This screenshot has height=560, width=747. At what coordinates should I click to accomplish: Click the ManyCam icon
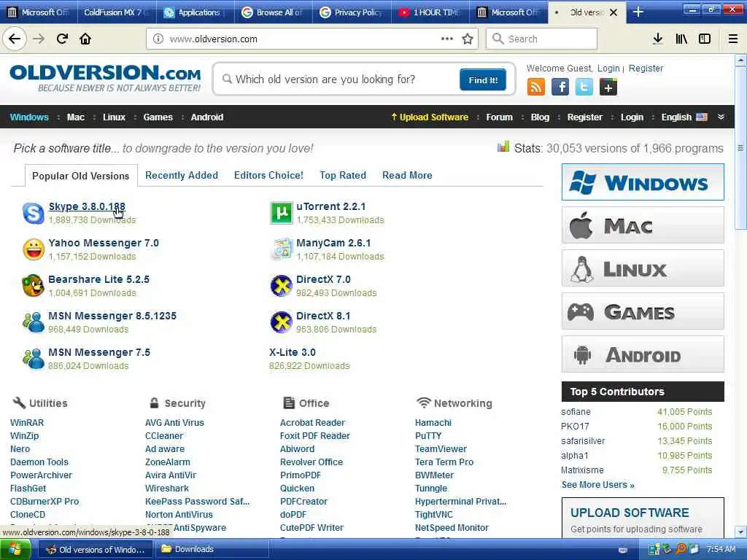click(x=281, y=249)
